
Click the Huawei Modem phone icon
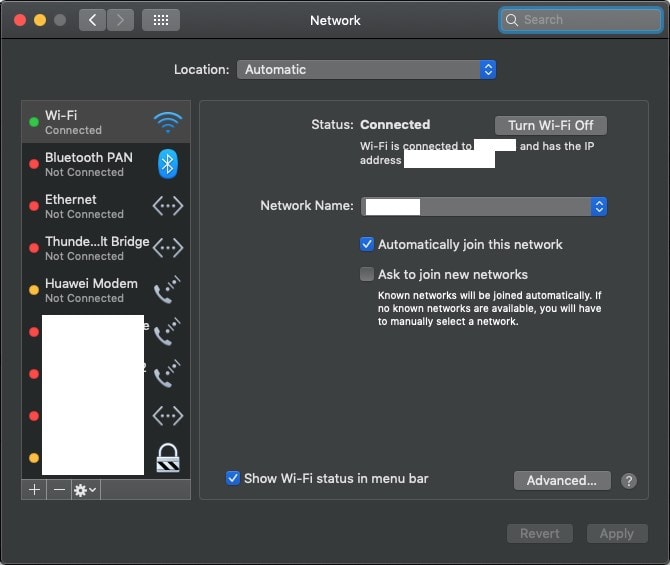(167, 290)
